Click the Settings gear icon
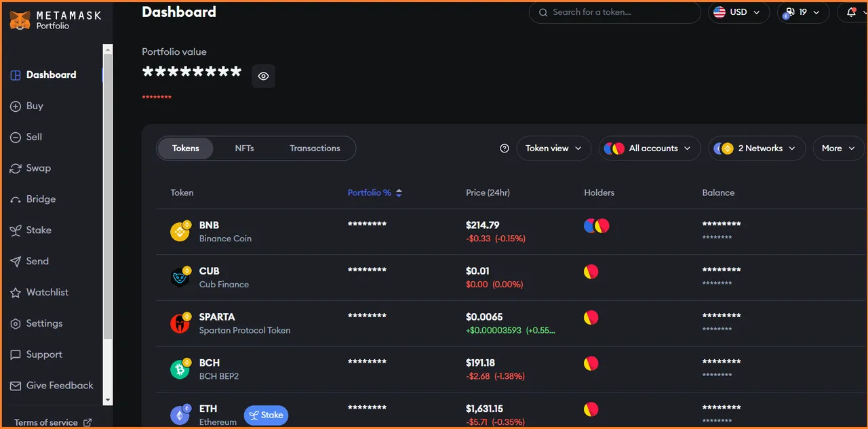Viewport: 868px width, 429px height. 16,324
